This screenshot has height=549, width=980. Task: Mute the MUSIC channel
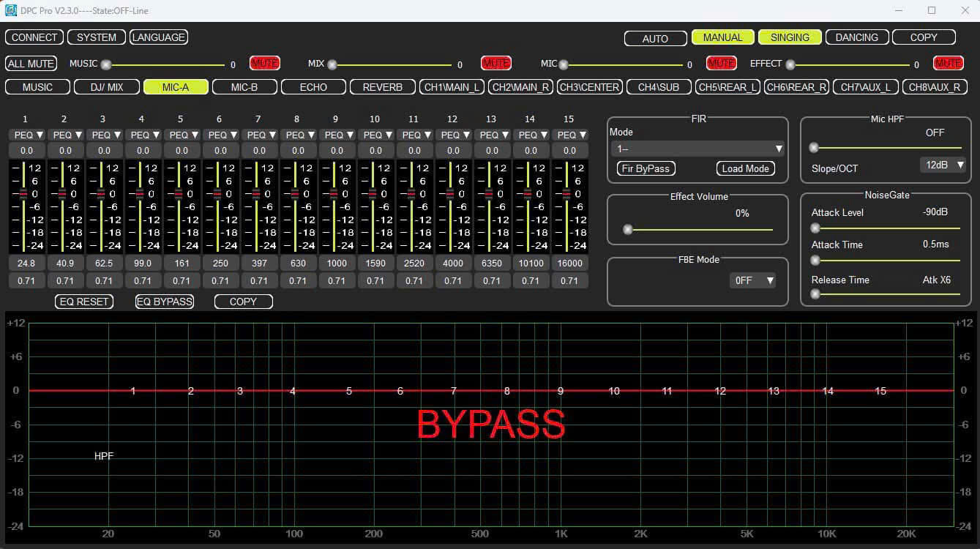[x=264, y=64]
